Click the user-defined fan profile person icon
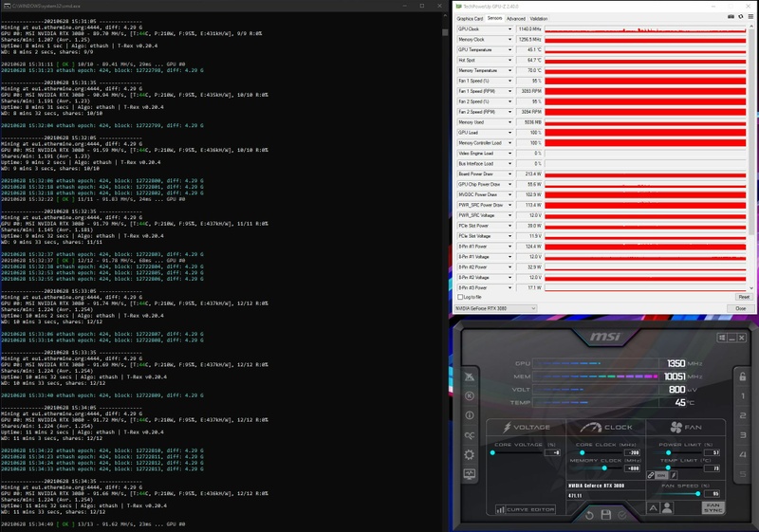 (x=668, y=508)
